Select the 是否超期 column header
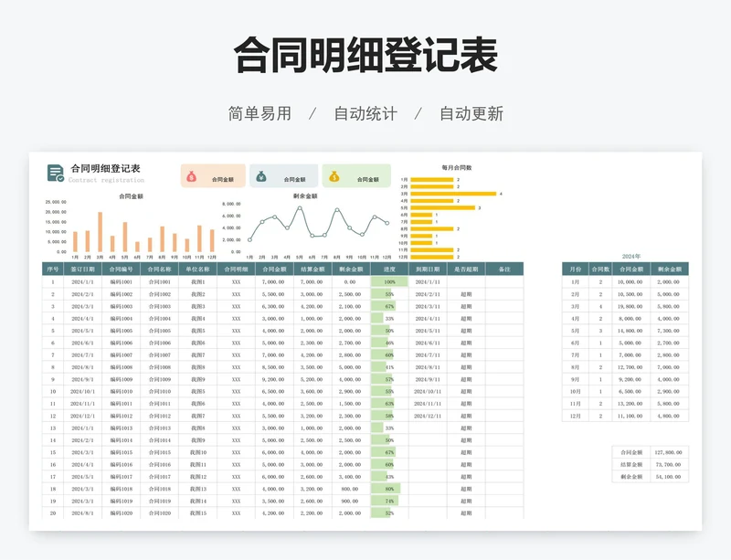 pyautogui.click(x=466, y=269)
